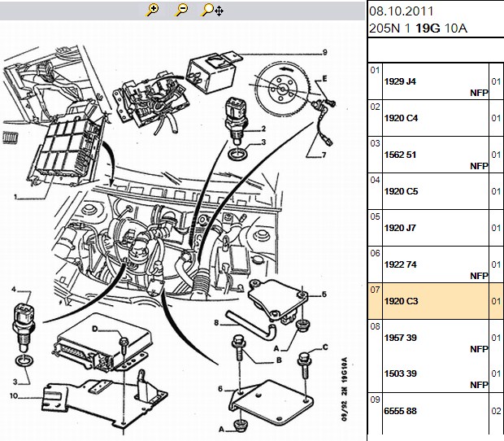Click row index 01 in parts list

(375, 70)
